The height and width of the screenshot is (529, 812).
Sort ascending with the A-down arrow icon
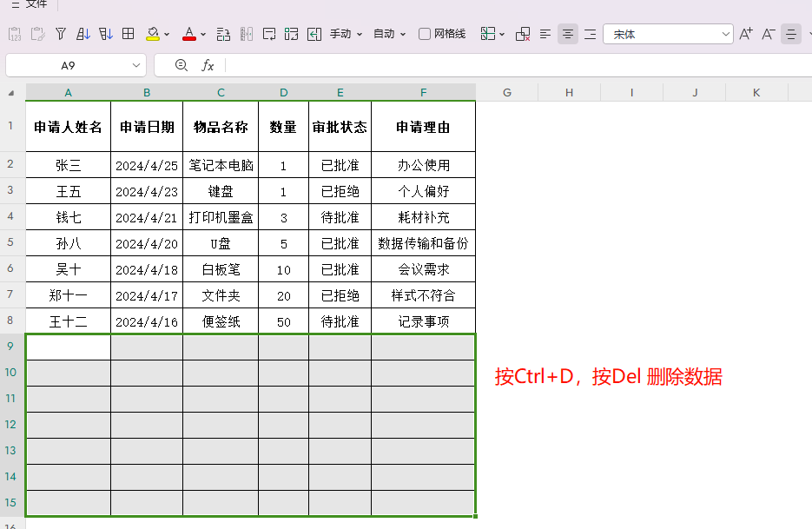click(83, 34)
